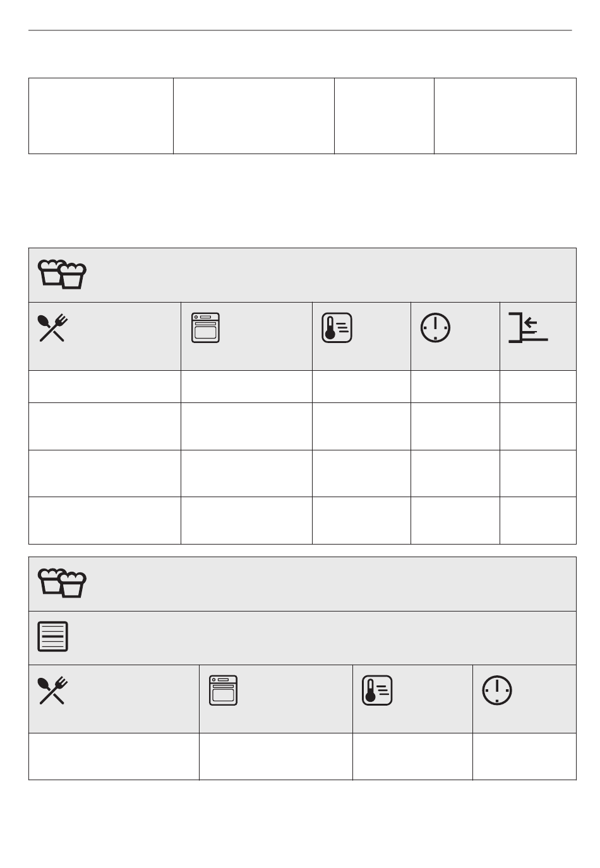Click the empty cell beneath the four-column table's spoon and fork
The height and width of the screenshot is (868, 600).
[x=114, y=756]
